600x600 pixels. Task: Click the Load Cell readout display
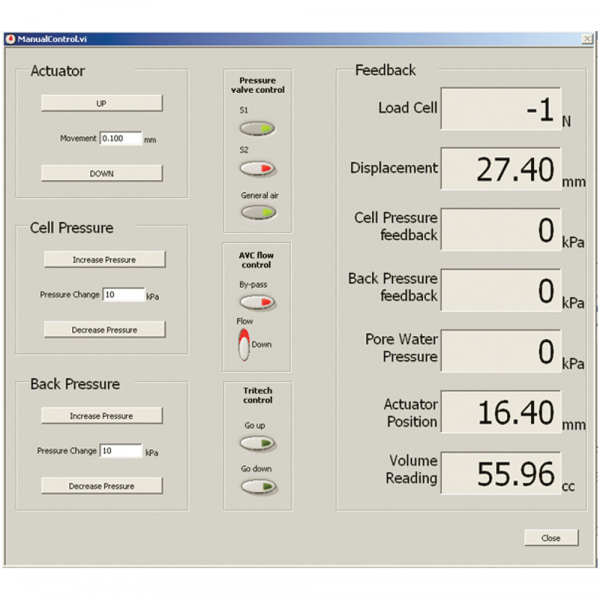pyautogui.click(x=500, y=109)
